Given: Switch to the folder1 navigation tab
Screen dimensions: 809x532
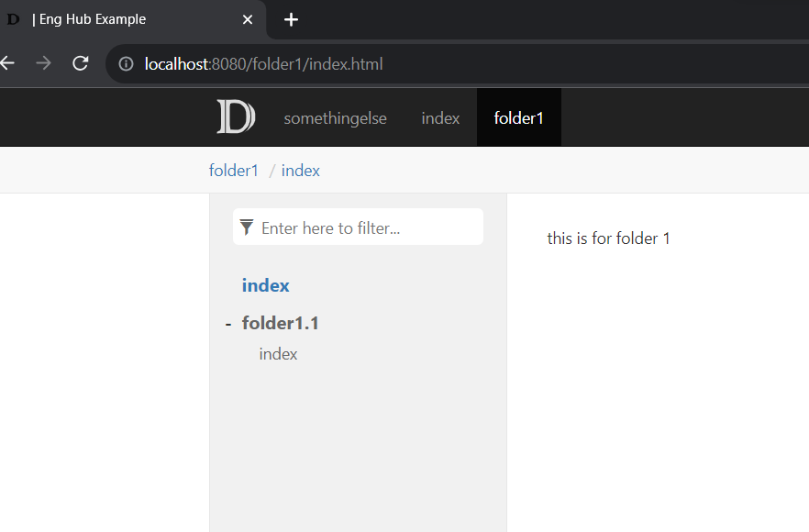Looking at the screenshot, I should pyautogui.click(x=518, y=117).
